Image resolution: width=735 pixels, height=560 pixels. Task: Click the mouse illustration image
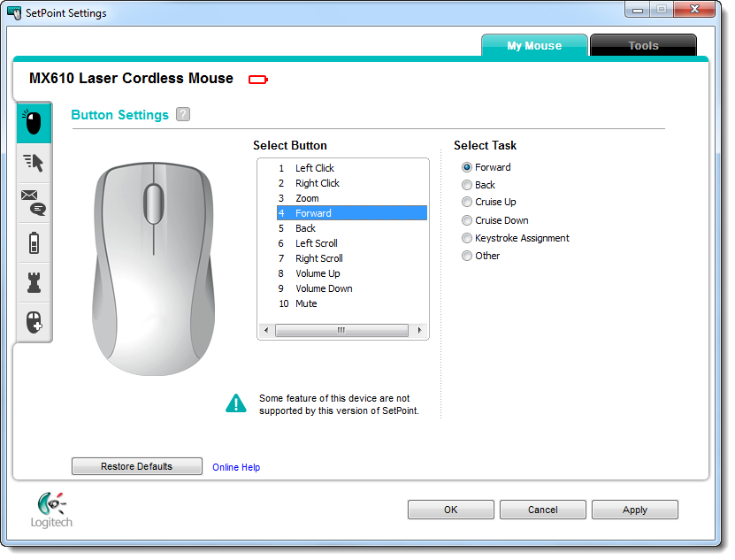[153, 269]
